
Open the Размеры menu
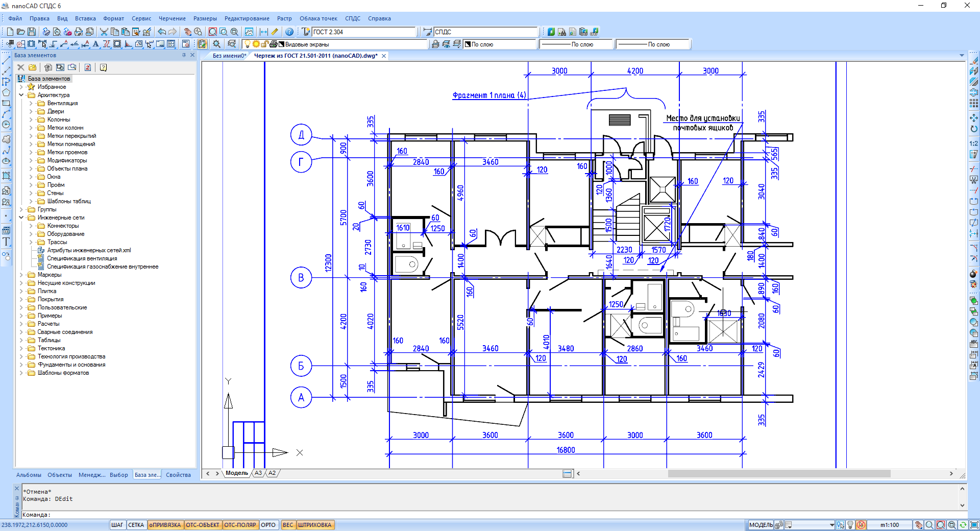point(205,18)
